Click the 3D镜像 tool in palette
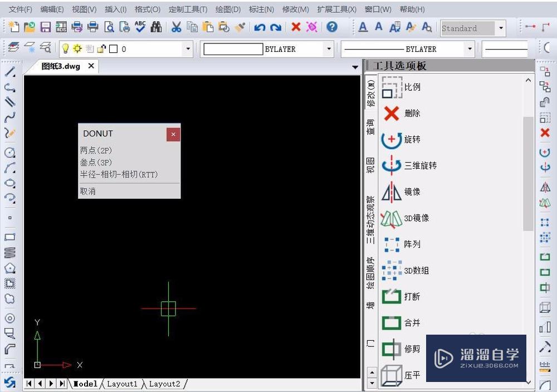Viewport: 557px width, 392px height. coord(405,218)
